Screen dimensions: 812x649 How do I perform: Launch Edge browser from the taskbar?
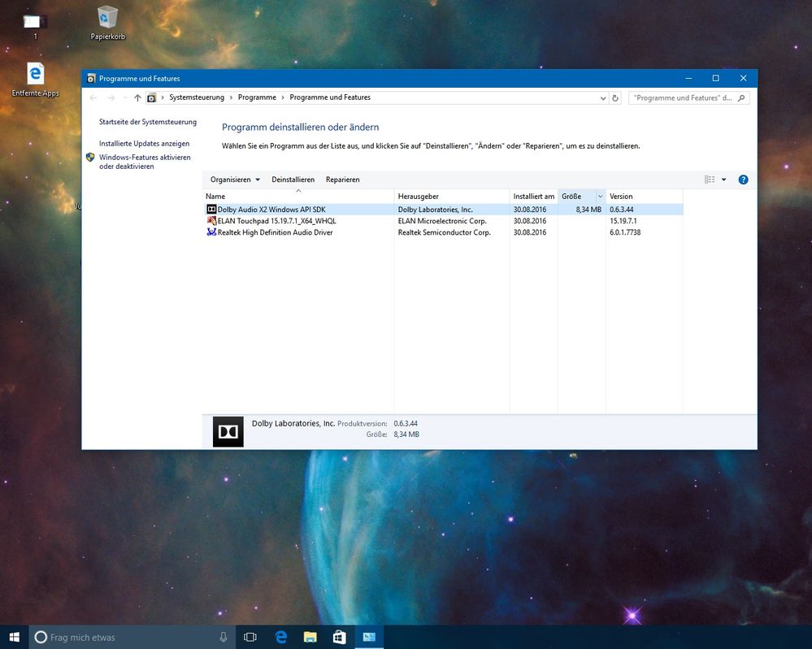pyautogui.click(x=280, y=638)
